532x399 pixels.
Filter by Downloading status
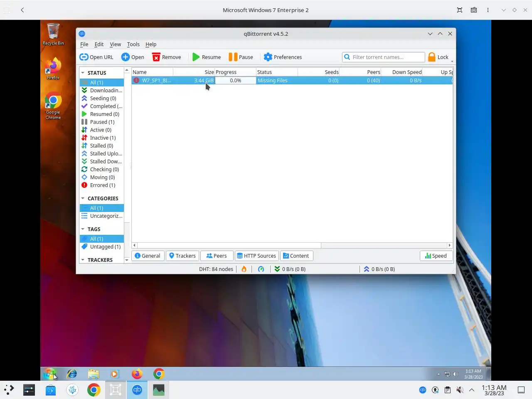102,90
